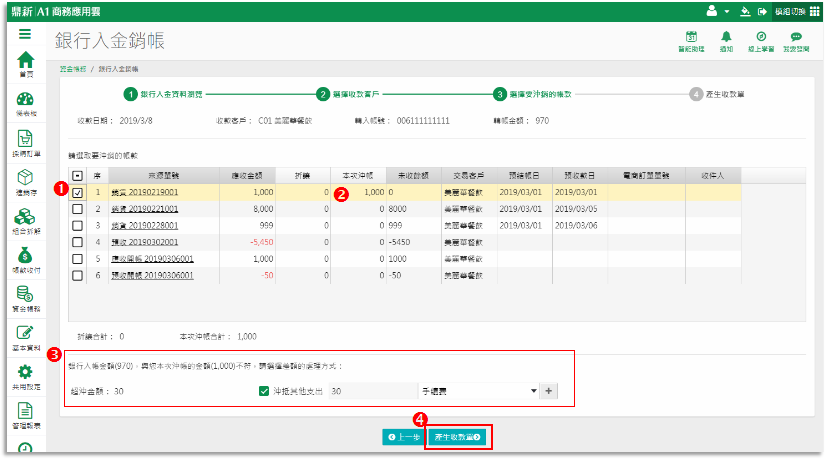Open the expense type dropdown

478,391
